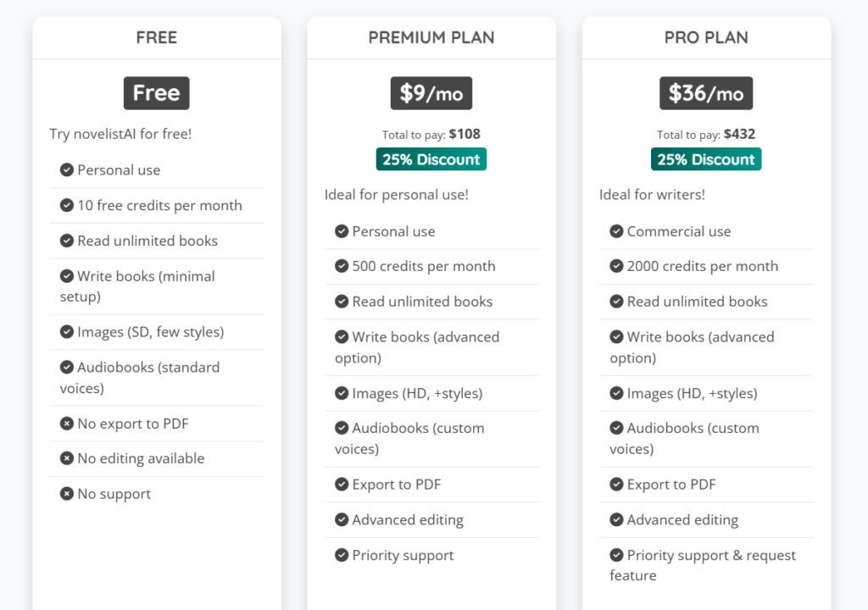868x610 pixels.
Task: Click the '$9/mo' price badge
Action: point(431,93)
